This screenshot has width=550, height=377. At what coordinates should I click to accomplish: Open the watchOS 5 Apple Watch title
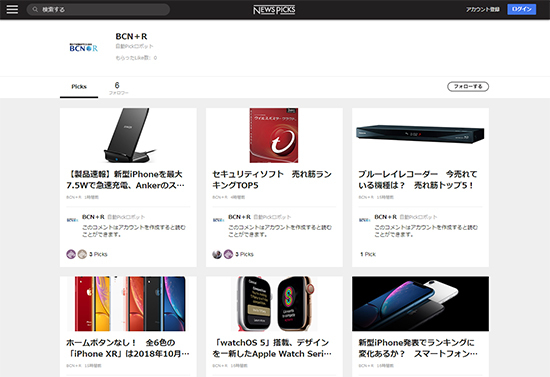point(272,348)
